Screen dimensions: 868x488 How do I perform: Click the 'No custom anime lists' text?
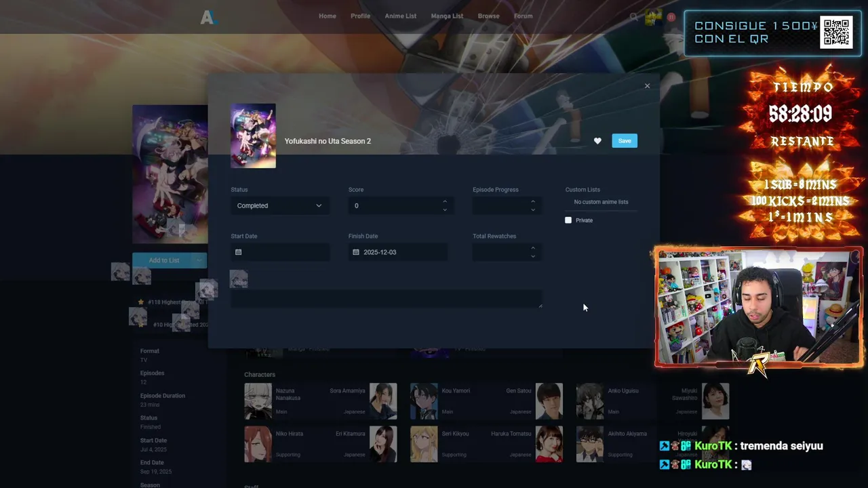[x=601, y=202]
